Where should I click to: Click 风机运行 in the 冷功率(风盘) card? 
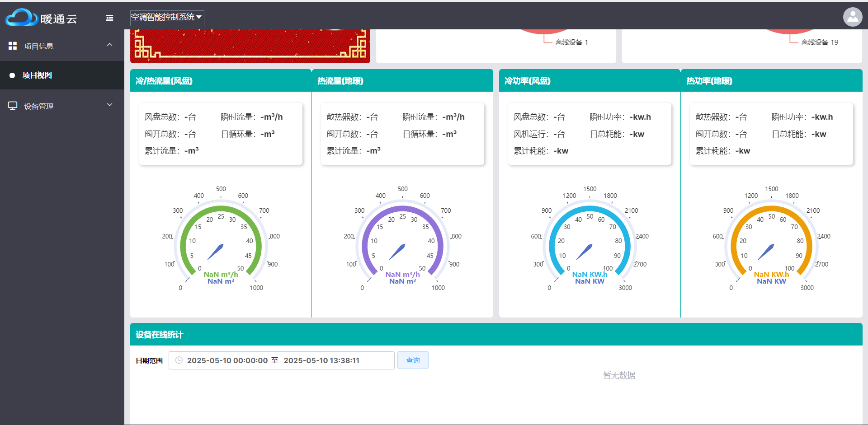pos(531,134)
